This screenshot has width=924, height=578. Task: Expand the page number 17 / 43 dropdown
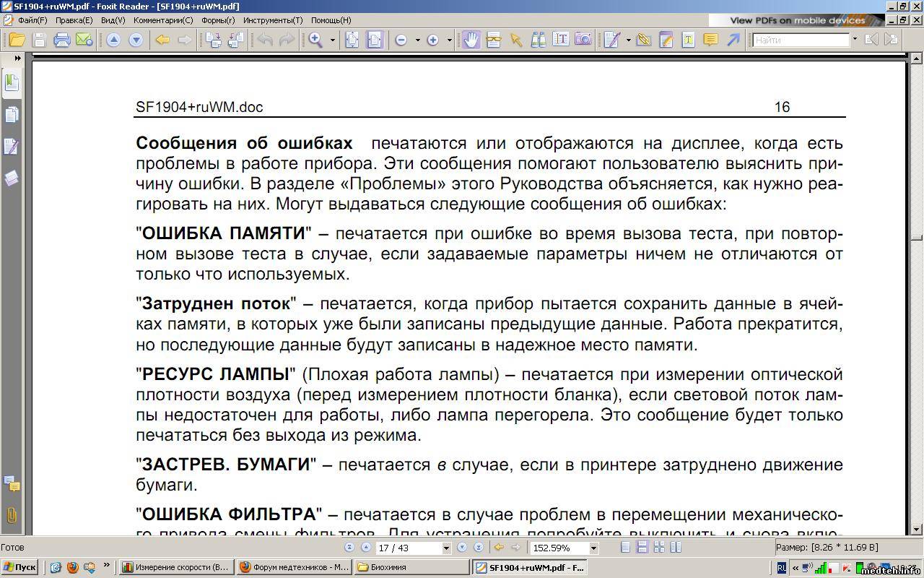445,548
